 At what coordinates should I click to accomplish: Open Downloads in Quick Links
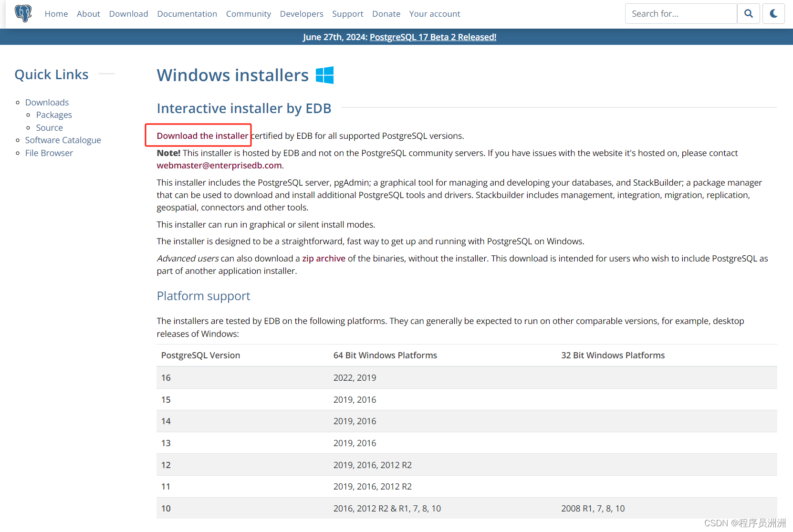[47, 103]
